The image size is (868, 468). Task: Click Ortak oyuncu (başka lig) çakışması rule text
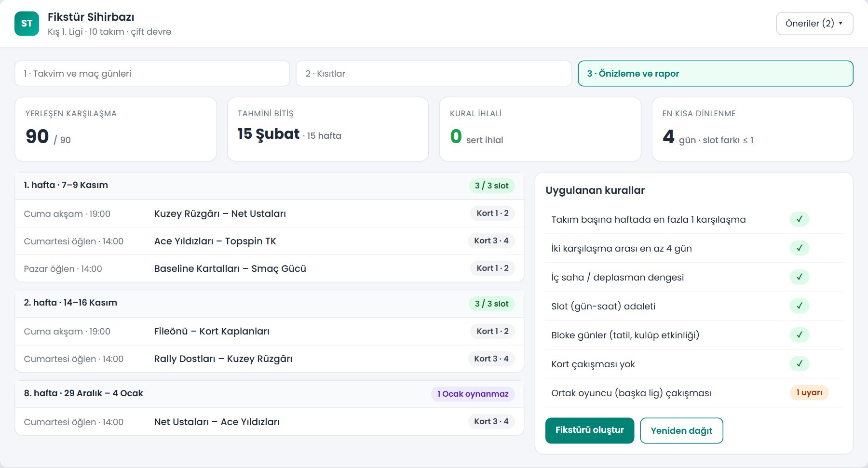point(631,393)
